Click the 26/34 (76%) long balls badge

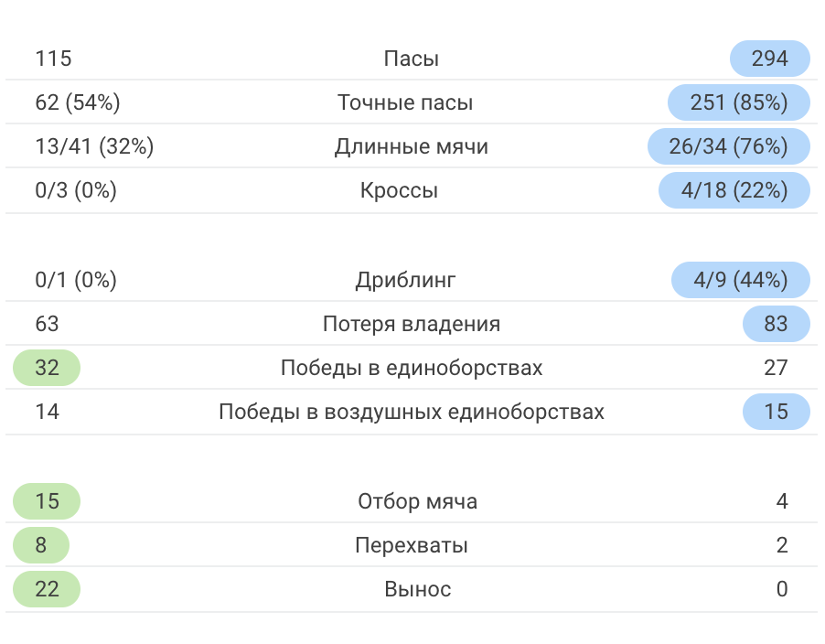pyautogui.click(x=729, y=146)
